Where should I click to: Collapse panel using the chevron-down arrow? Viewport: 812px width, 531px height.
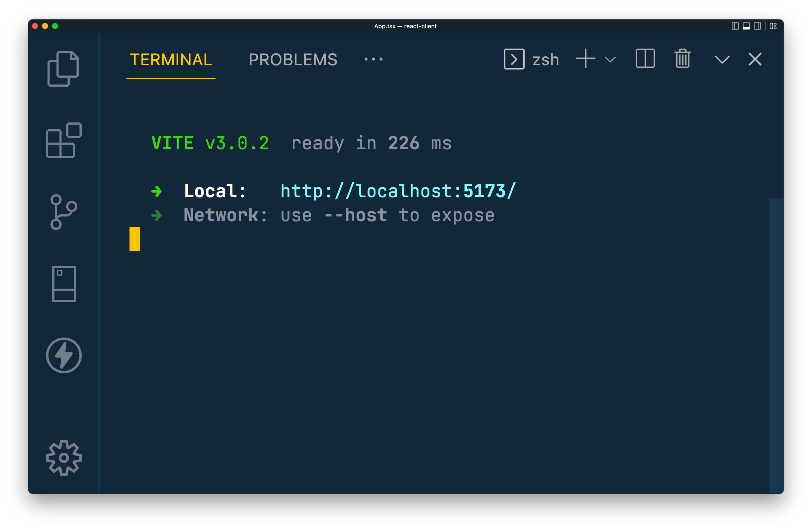[x=722, y=60]
